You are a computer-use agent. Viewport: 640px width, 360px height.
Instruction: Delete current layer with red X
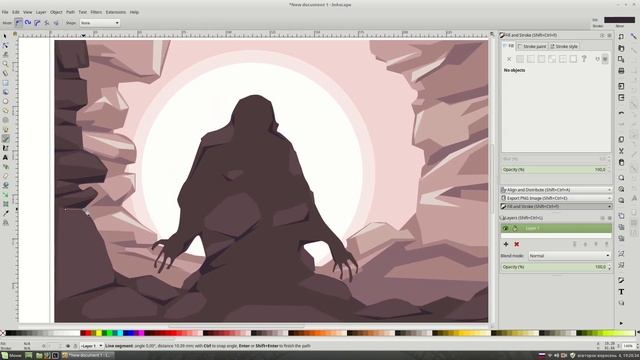point(516,244)
